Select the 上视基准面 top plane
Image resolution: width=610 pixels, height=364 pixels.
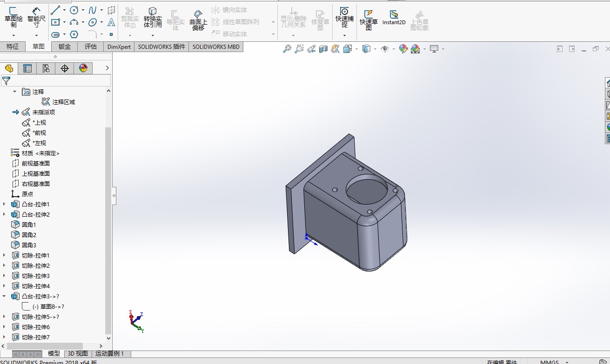(x=31, y=173)
